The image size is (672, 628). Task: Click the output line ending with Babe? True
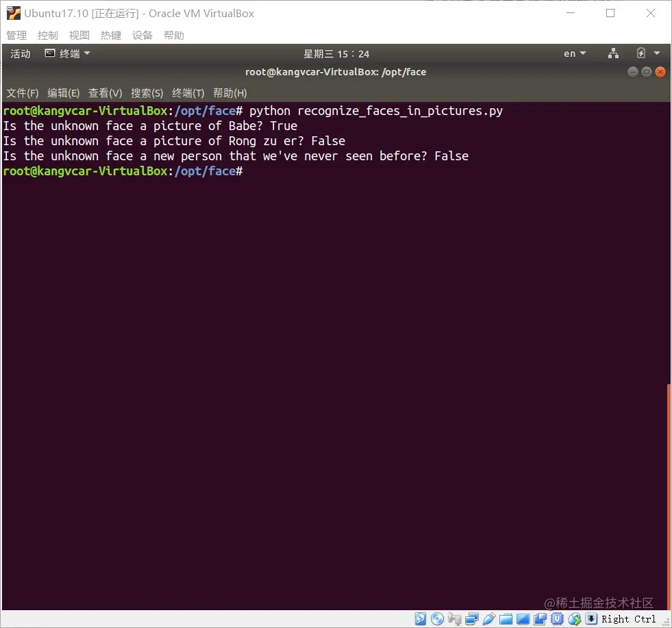pos(150,126)
